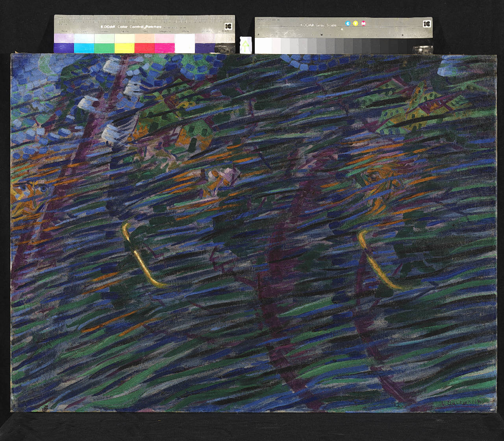Click the Kodak logo on the gray scale card
Image resolution: width=504 pixels, height=441 pixels.
pos(427,24)
